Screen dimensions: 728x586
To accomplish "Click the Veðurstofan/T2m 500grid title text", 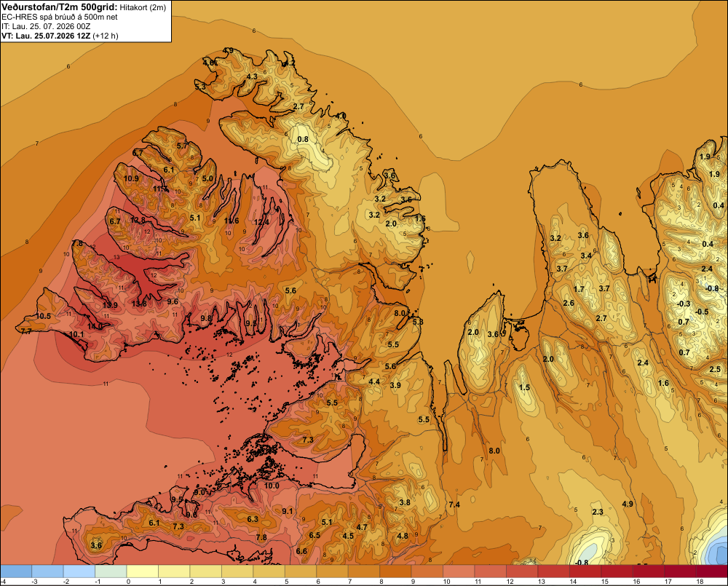I will pyautogui.click(x=60, y=7).
